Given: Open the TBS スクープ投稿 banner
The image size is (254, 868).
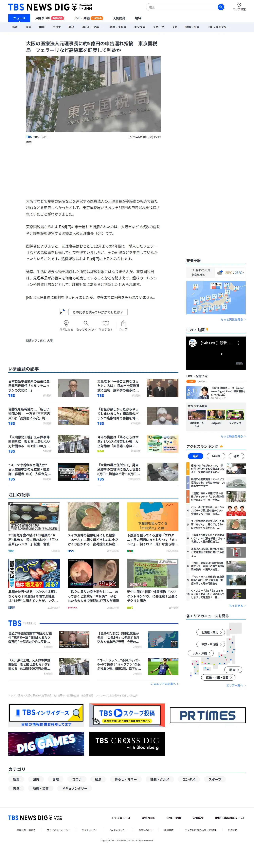Looking at the screenshot, I should [x=127, y=715].
